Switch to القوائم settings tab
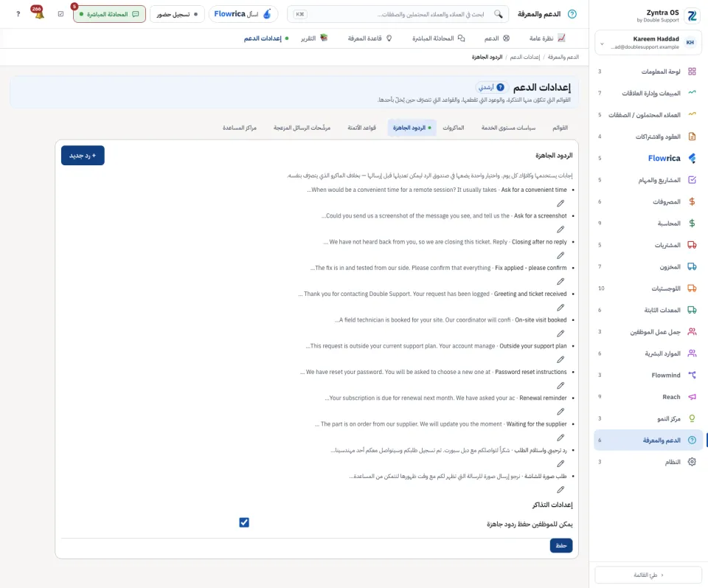Image resolution: width=708 pixels, height=588 pixels. (x=560, y=128)
